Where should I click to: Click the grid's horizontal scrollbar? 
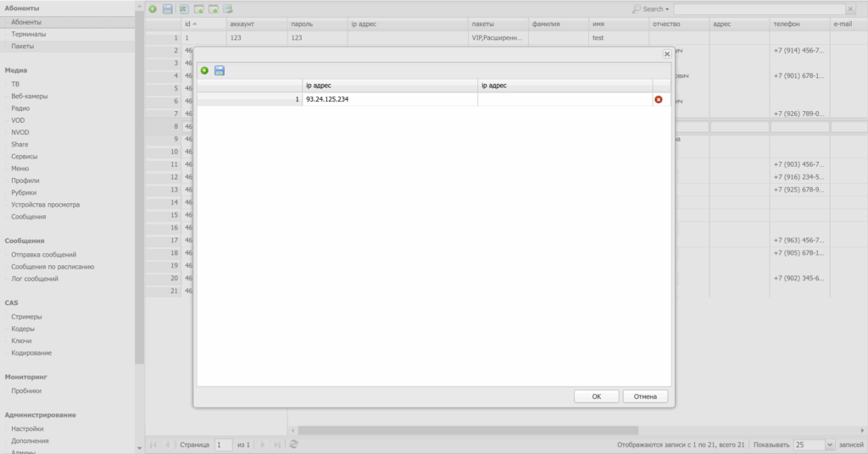click(x=466, y=430)
